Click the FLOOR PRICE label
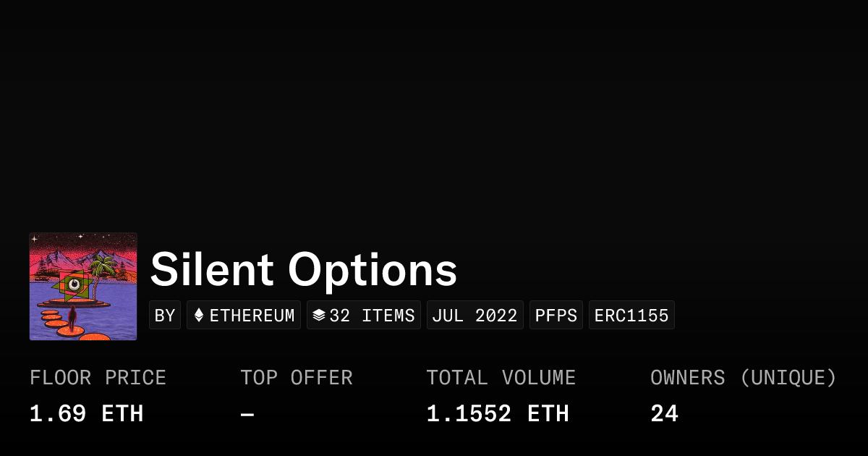This screenshot has width=868, height=456. click(98, 378)
